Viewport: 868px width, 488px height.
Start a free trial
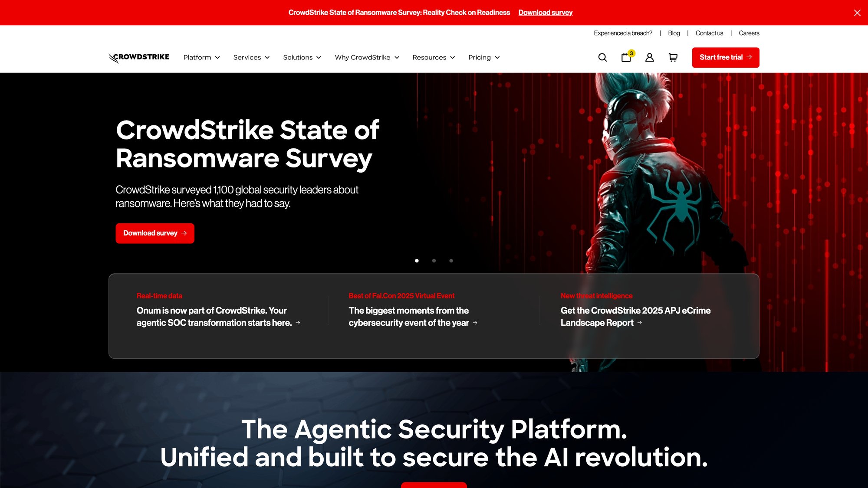click(725, 57)
